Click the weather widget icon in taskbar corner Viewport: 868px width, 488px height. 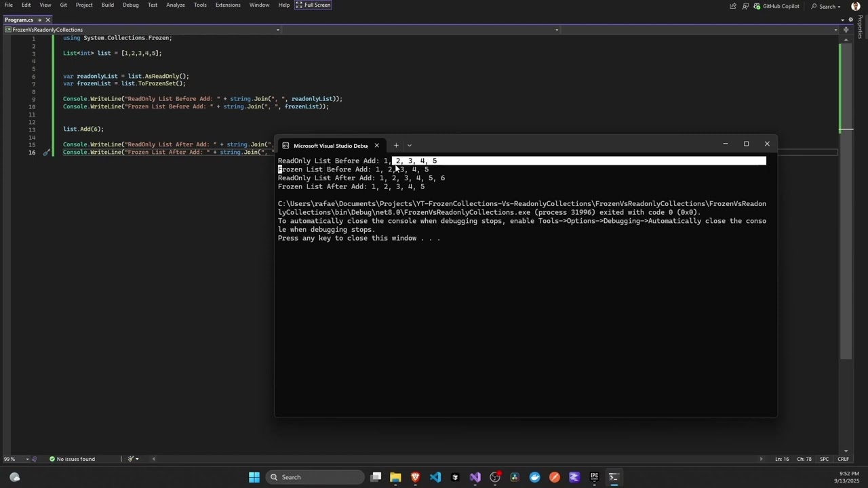15,477
